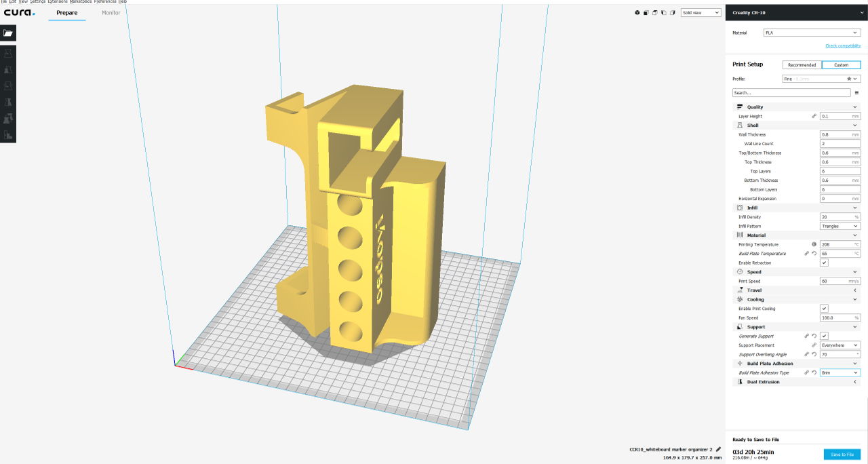Image resolution: width=868 pixels, height=464 pixels.
Task: Open the Solid view mode dropdown
Action: tap(701, 12)
